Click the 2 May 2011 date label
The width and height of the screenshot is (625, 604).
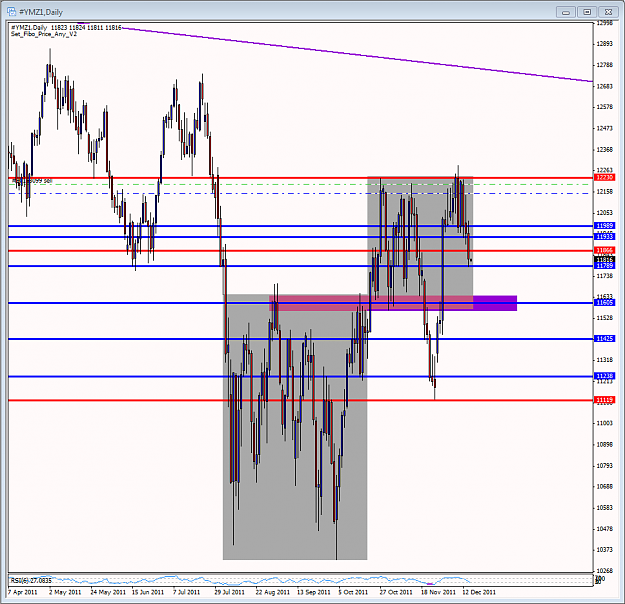coord(65,592)
